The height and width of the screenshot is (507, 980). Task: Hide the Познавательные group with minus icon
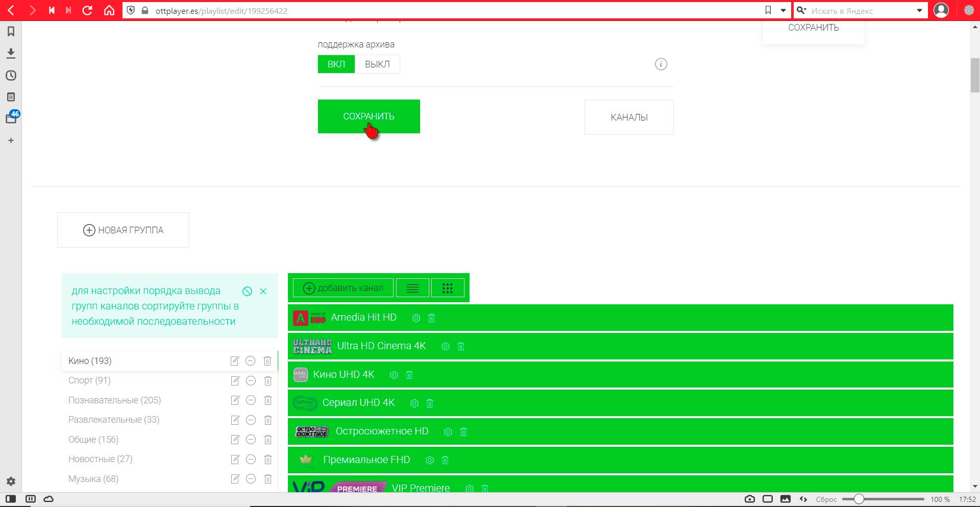[x=251, y=400]
